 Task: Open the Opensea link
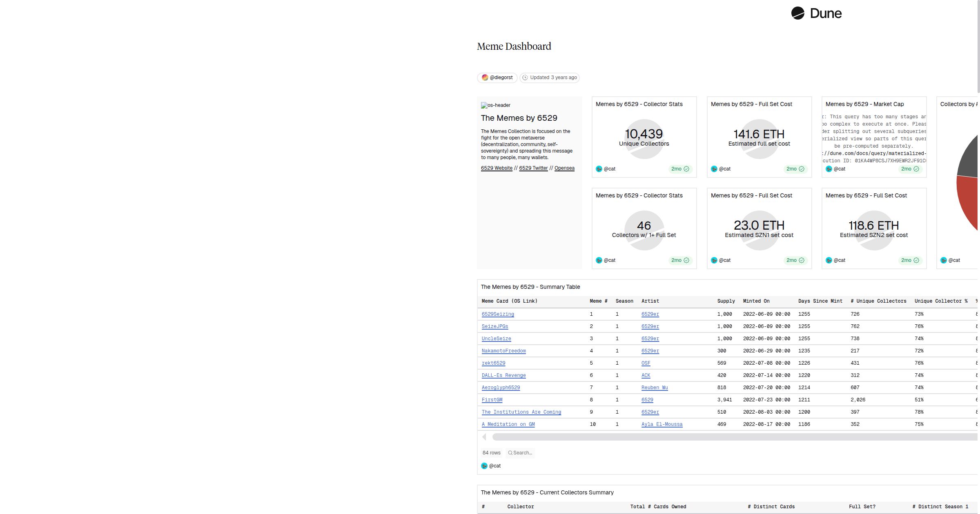coord(564,168)
